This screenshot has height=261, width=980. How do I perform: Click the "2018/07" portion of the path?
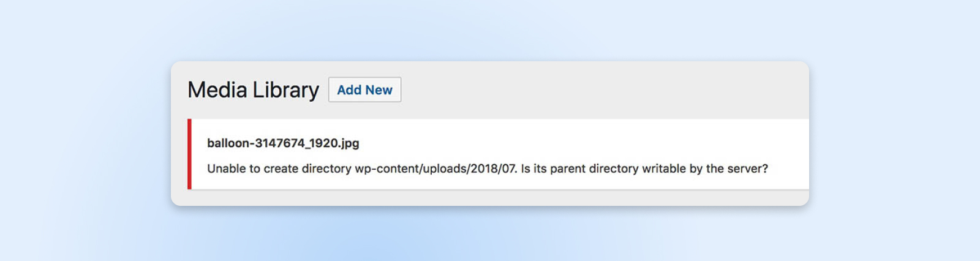tap(492, 168)
